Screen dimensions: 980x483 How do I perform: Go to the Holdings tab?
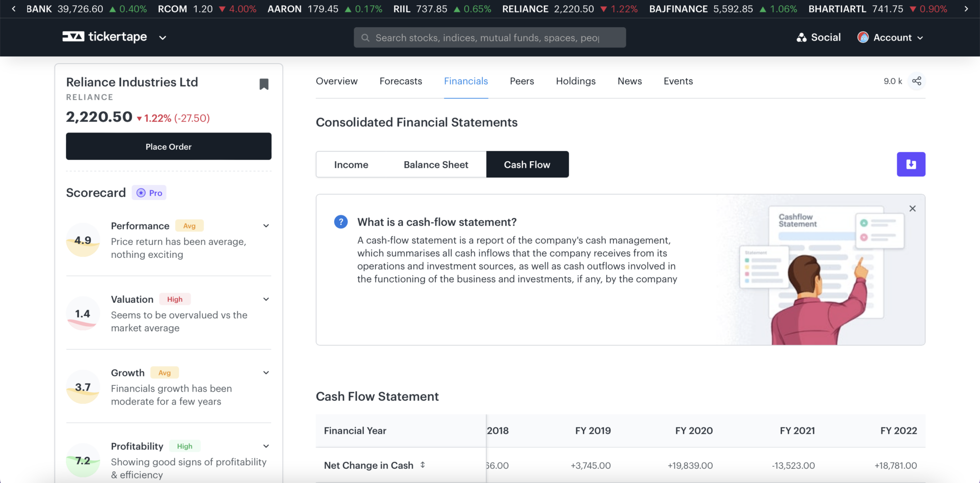[x=575, y=81]
